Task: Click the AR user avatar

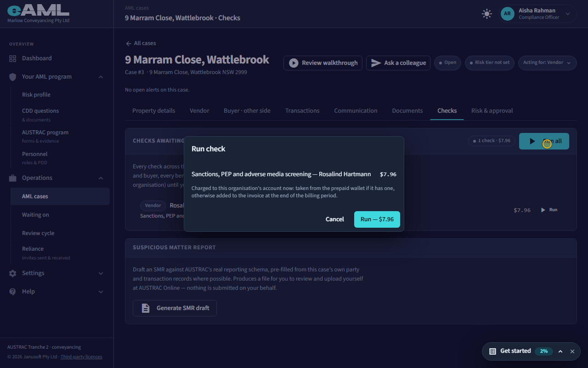Action: 507,14
